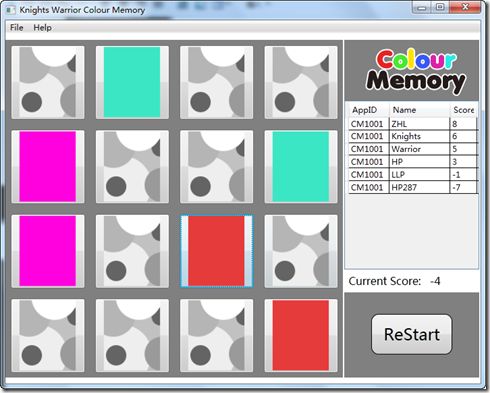Screen dimensions: 490x393
Task: Flip the face-down card directly above the highlighted red card
Action: pos(217,167)
